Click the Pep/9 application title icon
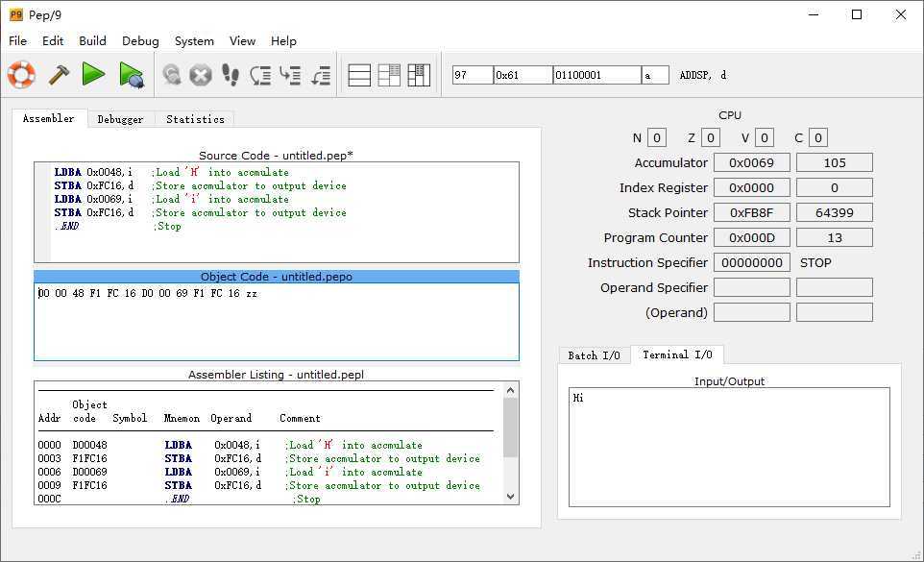Viewport: 924px width, 562px height. tap(16, 14)
